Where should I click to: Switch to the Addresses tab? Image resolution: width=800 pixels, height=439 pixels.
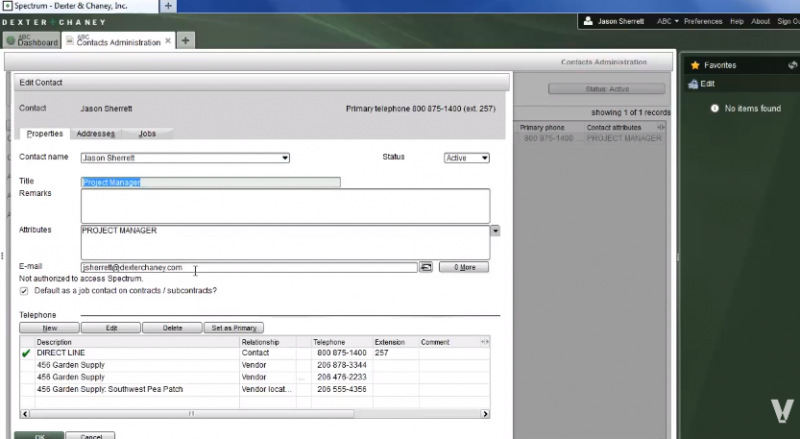coord(96,133)
